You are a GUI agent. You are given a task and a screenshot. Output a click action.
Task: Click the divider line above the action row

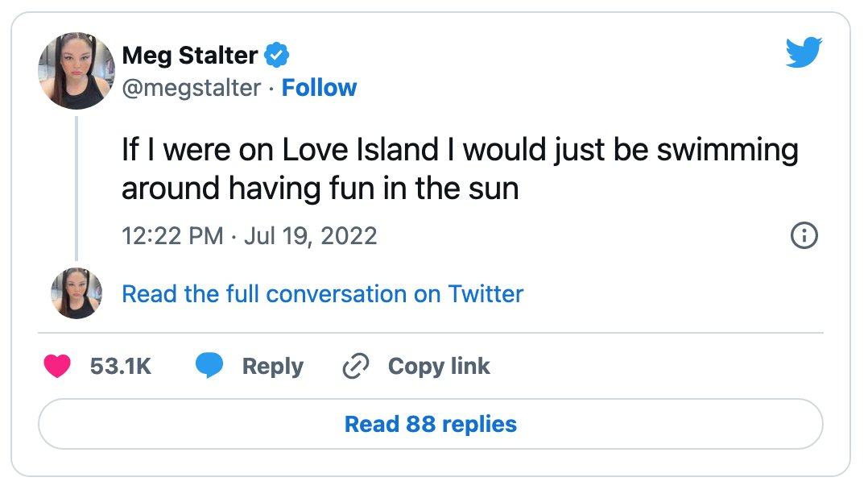pyautogui.click(x=431, y=333)
